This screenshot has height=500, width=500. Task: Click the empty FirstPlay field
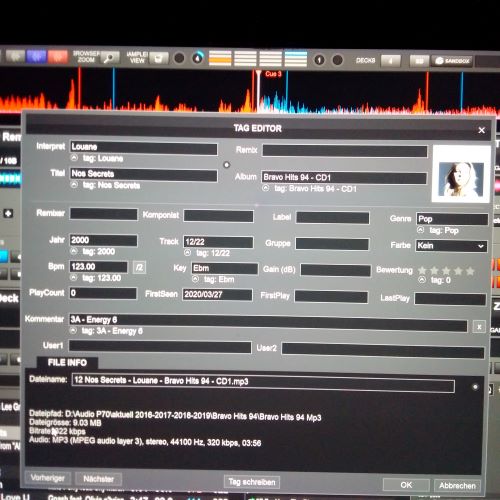coord(331,297)
